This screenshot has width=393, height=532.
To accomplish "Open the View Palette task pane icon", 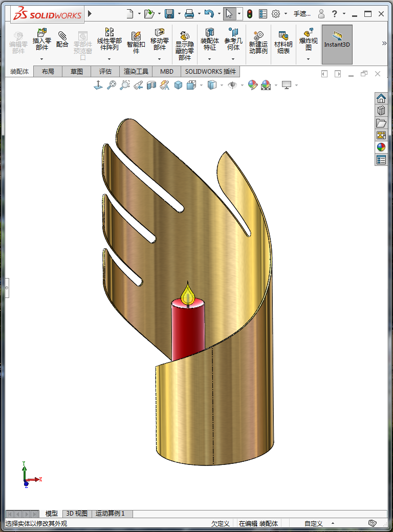I will tap(381, 135).
